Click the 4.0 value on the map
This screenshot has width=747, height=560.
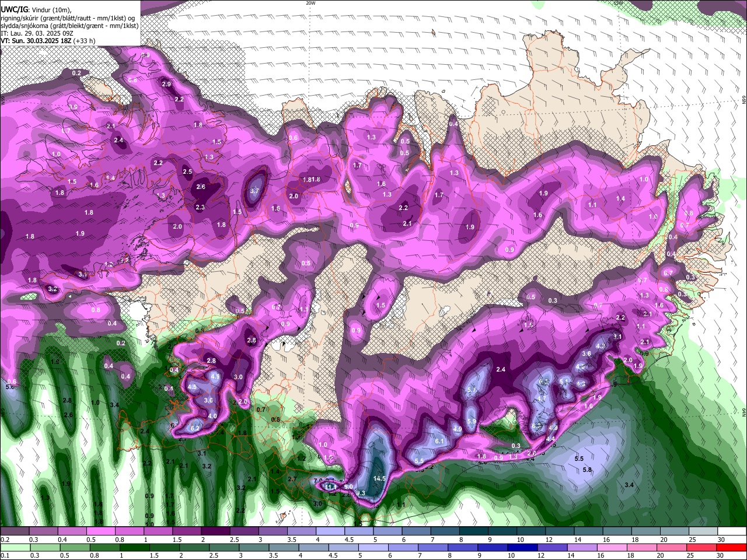click(x=212, y=415)
